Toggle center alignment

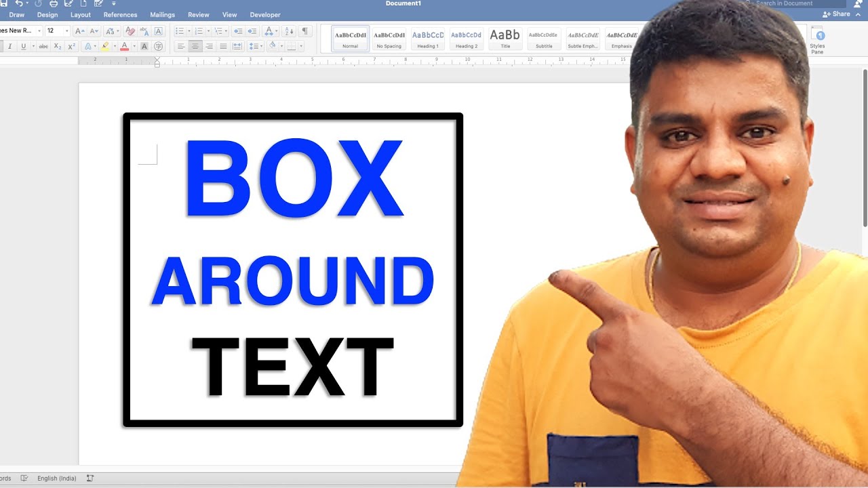195,46
